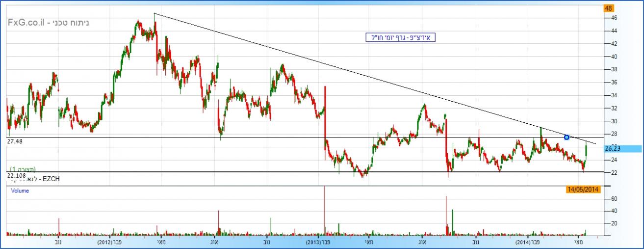Select the 27.48 horizontal resistance line label

point(15,141)
